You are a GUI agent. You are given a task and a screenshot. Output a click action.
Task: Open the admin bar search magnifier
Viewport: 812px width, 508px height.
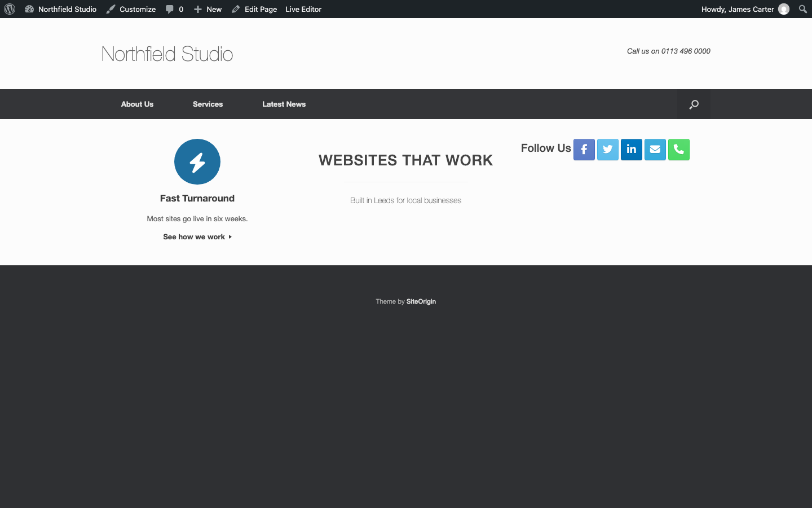(x=803, y=9)
